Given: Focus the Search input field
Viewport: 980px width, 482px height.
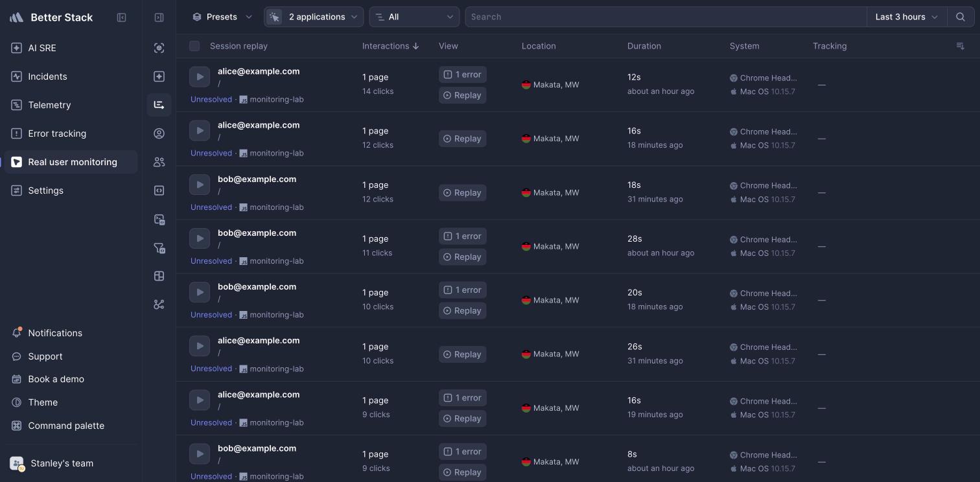Looking at the screenshot, I should tap(666, 17).
